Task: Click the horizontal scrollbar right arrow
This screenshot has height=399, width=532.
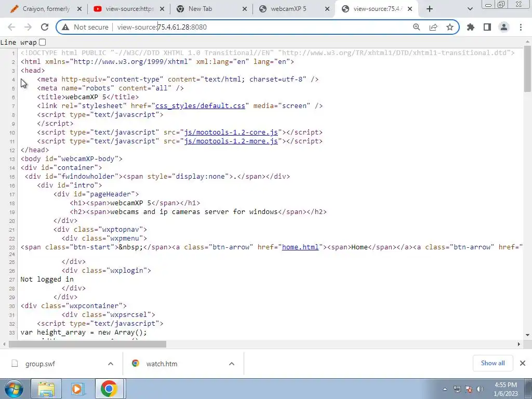Action: (x=519, y=344)
